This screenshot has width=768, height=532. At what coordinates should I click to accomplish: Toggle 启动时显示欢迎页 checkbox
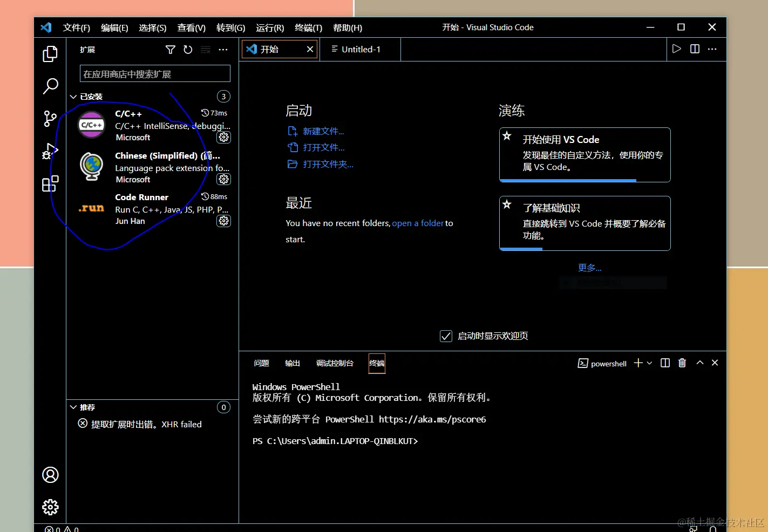446,336
